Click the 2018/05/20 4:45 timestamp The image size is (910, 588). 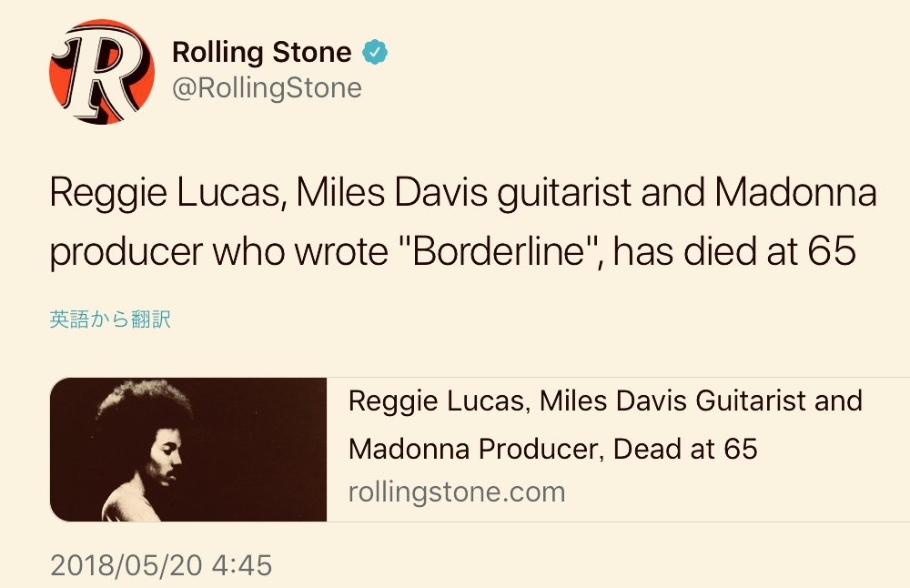point(161,565)
